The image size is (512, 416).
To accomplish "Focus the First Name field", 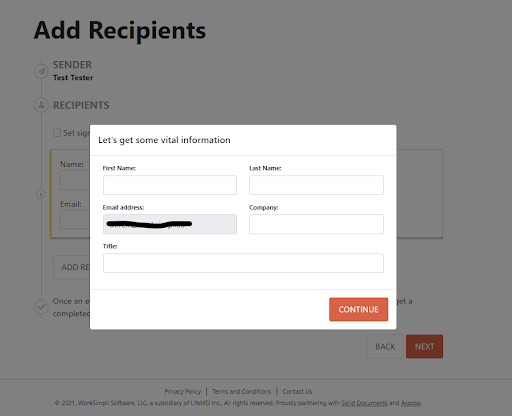I will (x=170, y=185).
